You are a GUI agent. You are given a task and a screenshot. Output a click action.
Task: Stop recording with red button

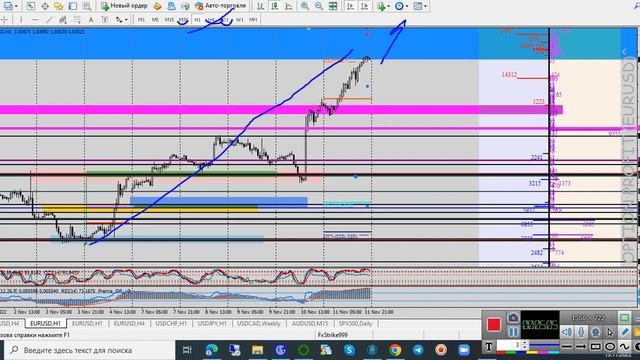(x=494, y=324)
